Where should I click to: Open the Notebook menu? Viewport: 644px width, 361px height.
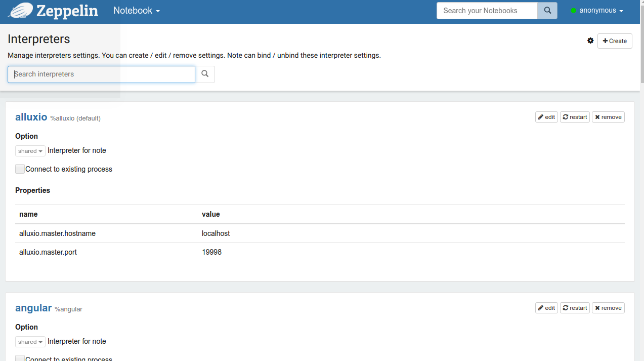[137, 11]
